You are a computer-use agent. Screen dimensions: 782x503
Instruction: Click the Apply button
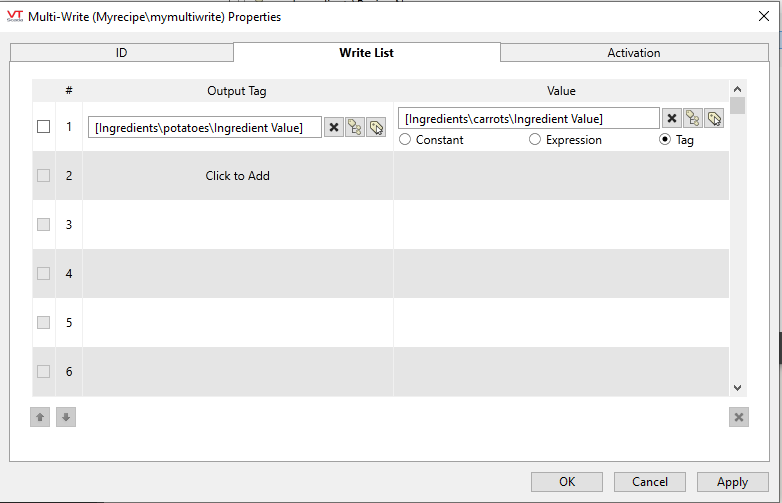[x=732, y=482]
